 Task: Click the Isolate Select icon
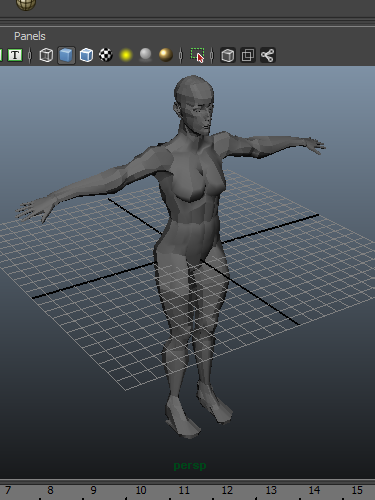point(198,55)
